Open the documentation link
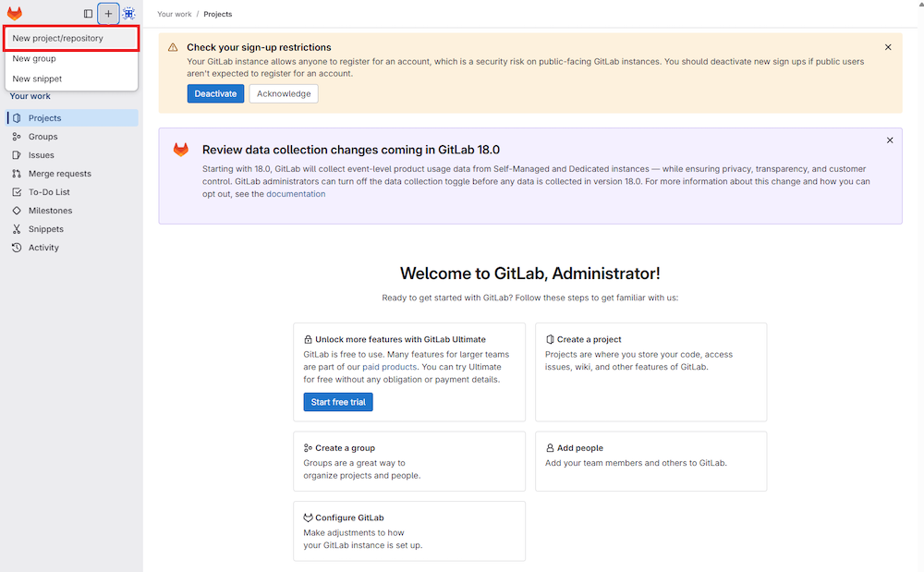The width and height of the screenshot is (924, 572). [x=296, y=193]
